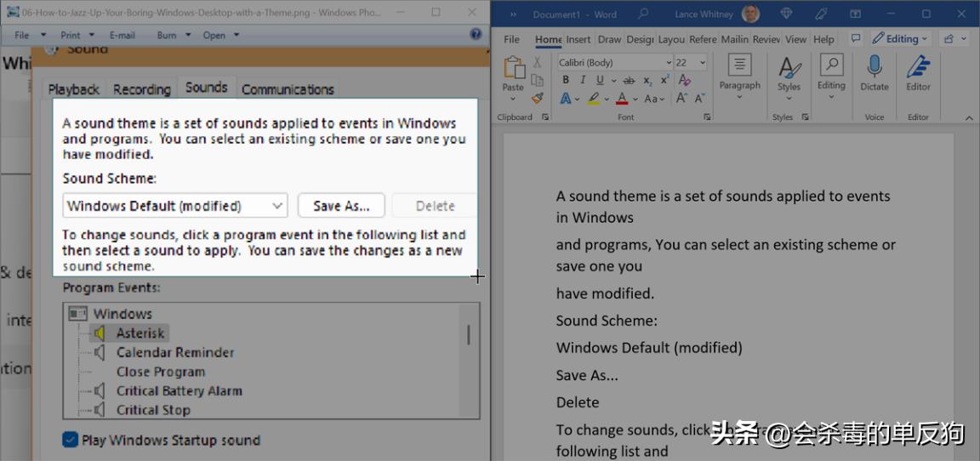Screen dimensions: 980x461
Task: Open the font size 22 dropdown
Action: point(702,63)
